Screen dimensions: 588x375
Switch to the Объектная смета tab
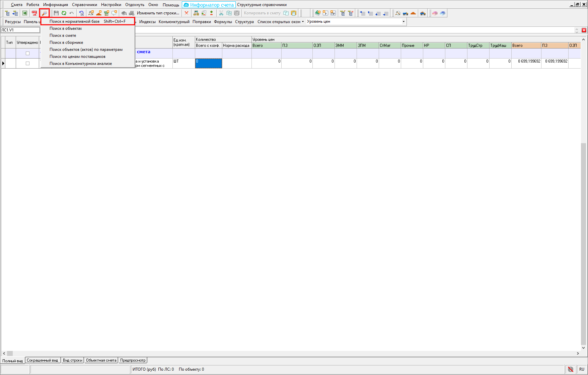[x=101, y=360]
